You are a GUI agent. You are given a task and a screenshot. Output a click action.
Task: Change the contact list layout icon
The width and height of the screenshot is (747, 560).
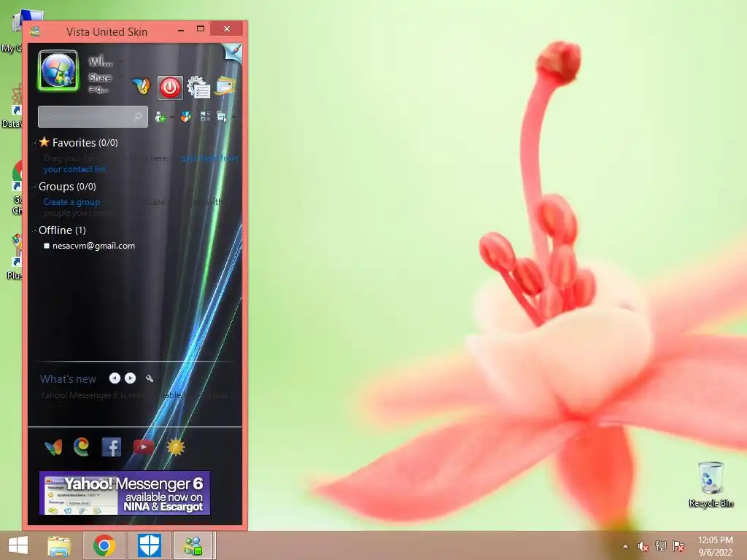point(205,116)
